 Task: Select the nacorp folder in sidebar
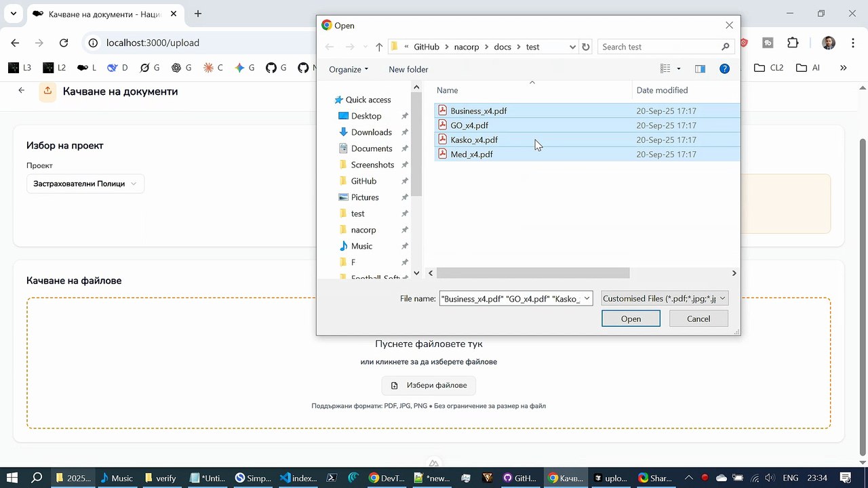(363, 230)
